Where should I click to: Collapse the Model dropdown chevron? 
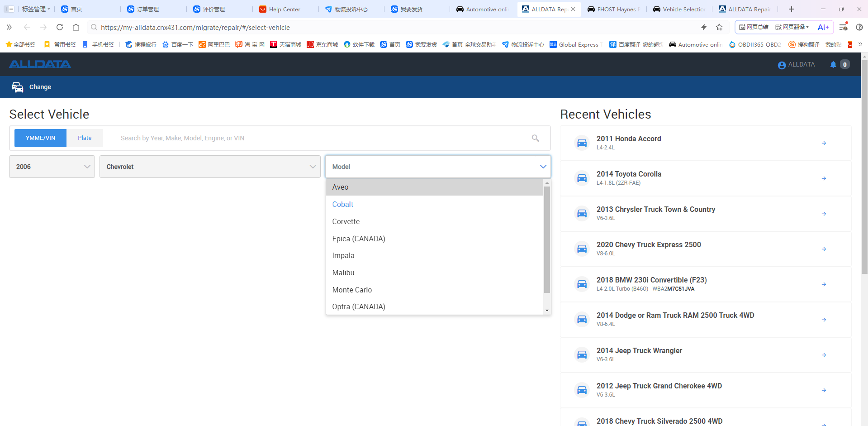click(x=543, y=167)
